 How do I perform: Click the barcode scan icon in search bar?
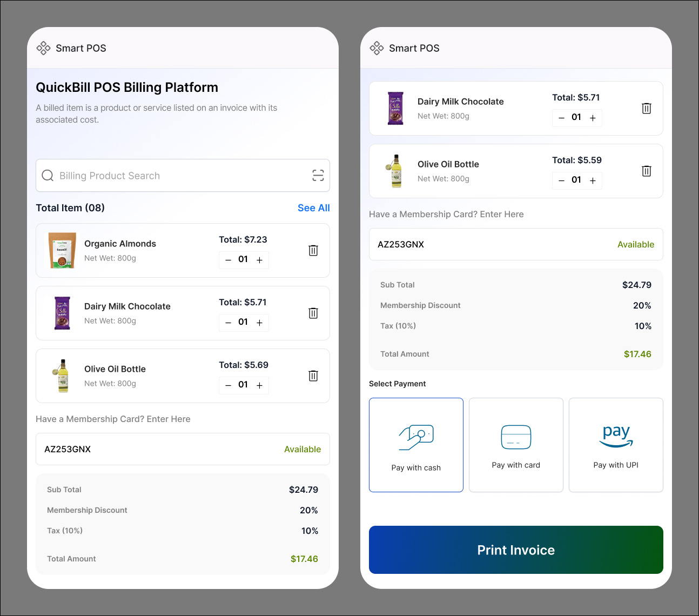point(318,176)
